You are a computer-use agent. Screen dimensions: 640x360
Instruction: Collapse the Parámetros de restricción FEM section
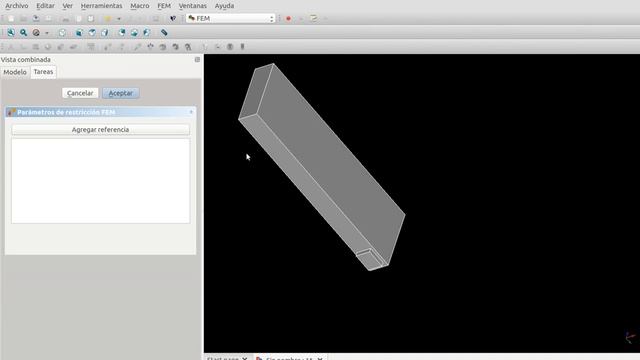click(191, 112)
